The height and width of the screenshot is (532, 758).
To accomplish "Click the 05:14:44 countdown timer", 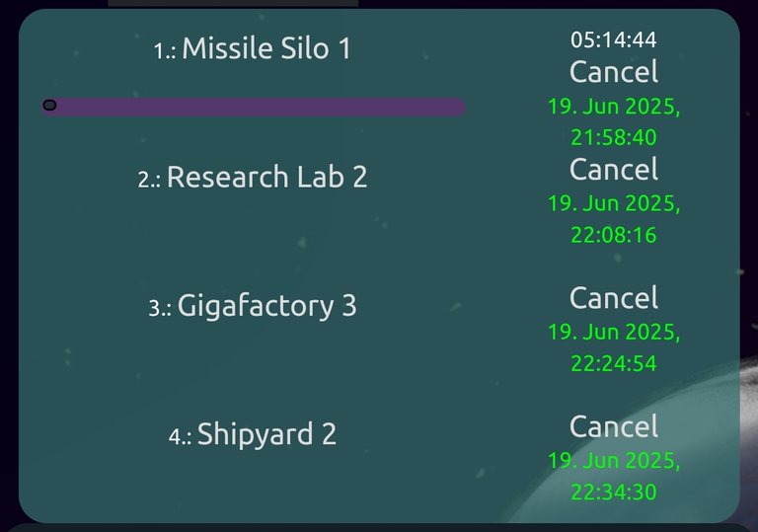I will [614, 39].
